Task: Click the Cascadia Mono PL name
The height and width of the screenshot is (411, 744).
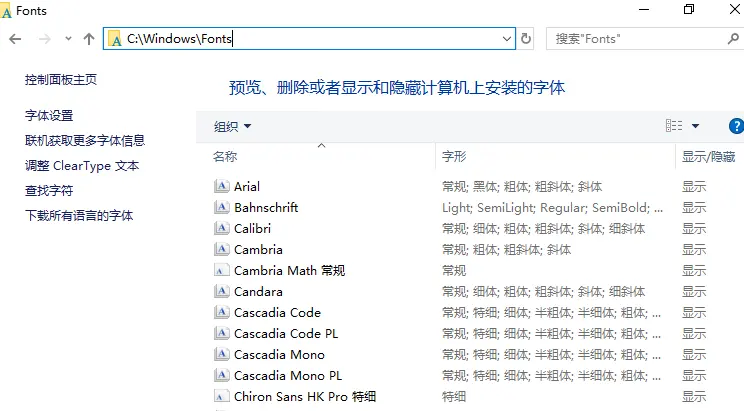Action: [x=288, y=375]
